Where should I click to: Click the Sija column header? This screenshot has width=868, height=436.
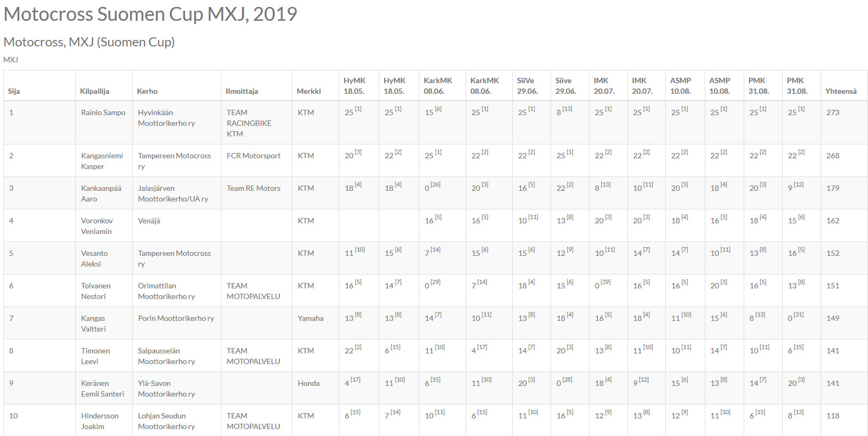pyautogui.click(x=14, y=91)
